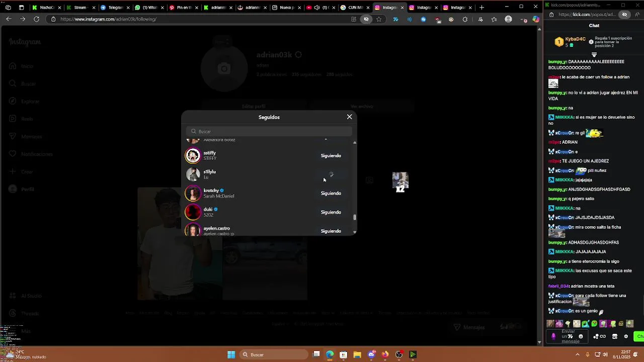644x362 pixels.
Task: Open the browser profile avatar
Action: tap(508, 19)
